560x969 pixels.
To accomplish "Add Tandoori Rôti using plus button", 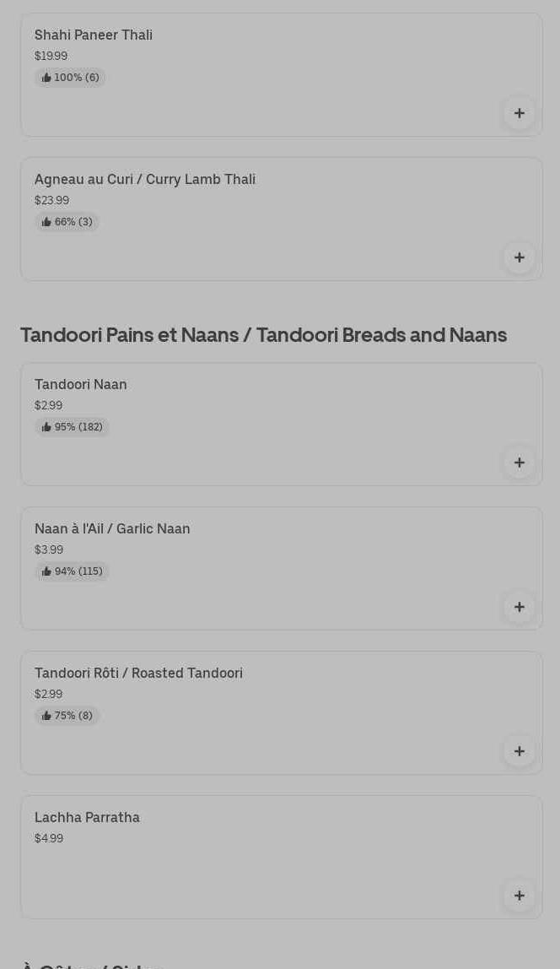I will (520, 751).
